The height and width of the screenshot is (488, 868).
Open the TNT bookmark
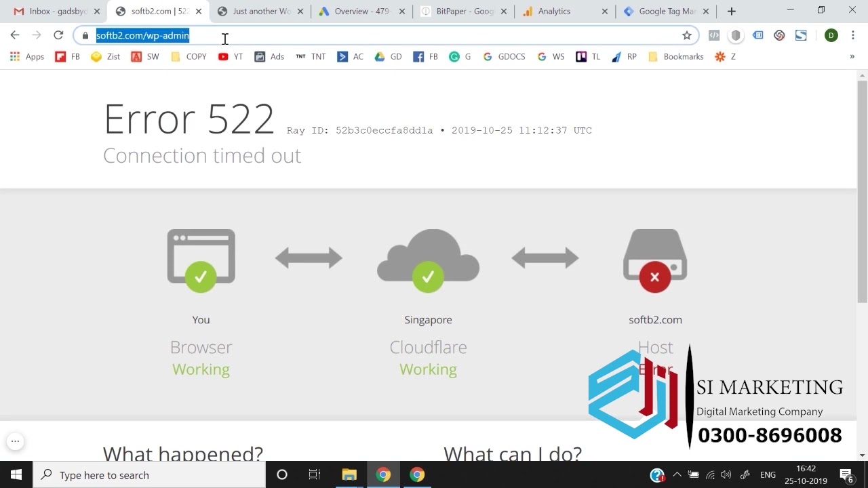click(x=311, y=57)
